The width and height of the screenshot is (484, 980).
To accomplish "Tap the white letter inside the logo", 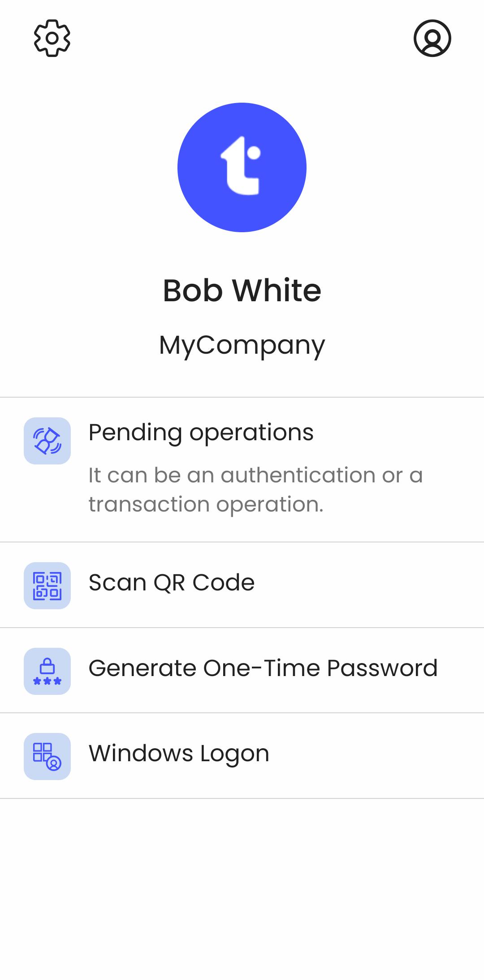I will coord(240,165).
